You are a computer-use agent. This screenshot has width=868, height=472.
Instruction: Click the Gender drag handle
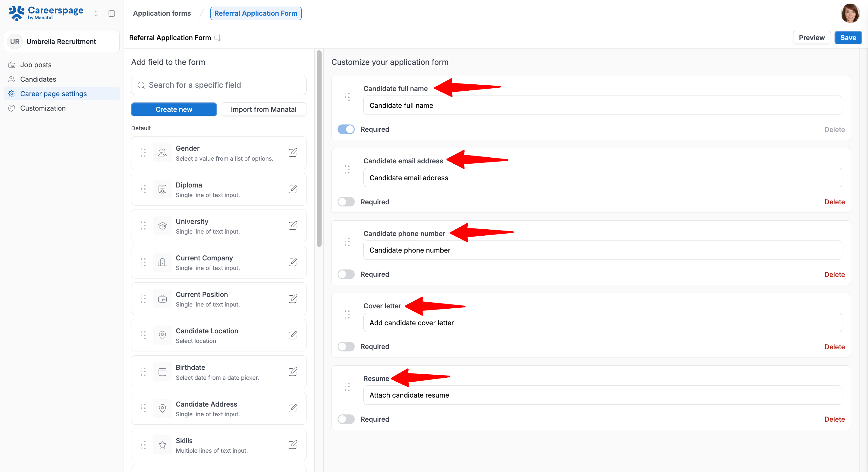coord(143,153)
